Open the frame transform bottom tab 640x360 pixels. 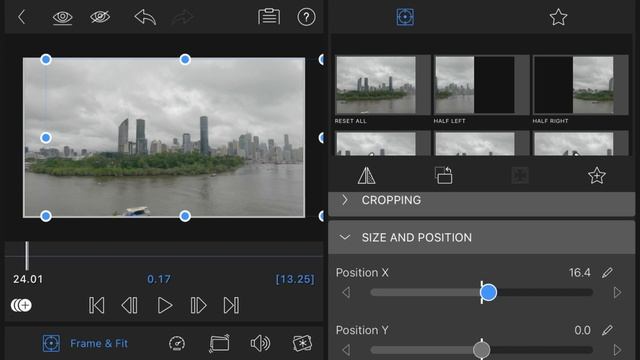pos(219,343)
